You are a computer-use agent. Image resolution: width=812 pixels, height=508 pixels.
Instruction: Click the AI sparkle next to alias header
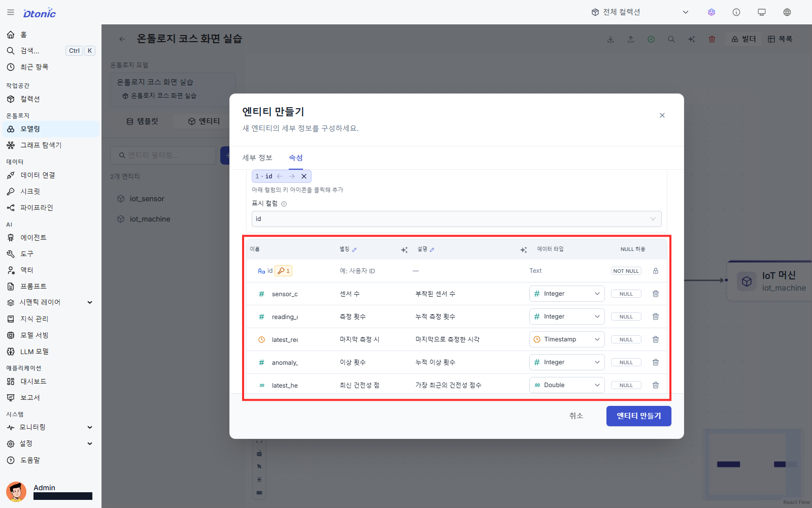point(404,250)
